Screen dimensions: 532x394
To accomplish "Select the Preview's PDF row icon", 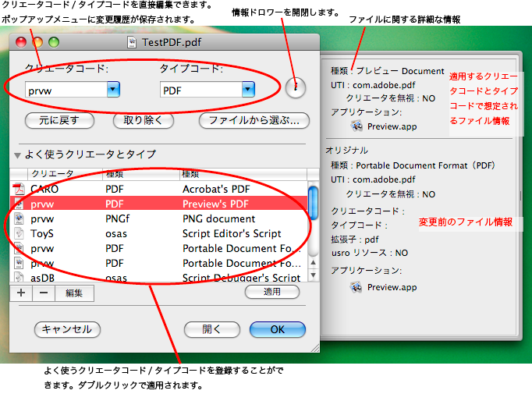I will pos(19,204).
